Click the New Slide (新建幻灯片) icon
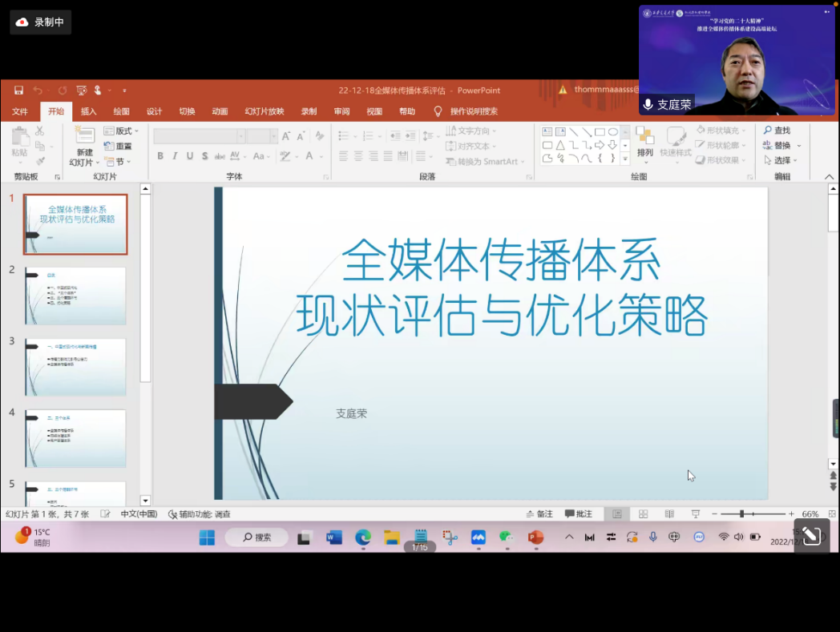840x632 pixels. coord(84,136)
